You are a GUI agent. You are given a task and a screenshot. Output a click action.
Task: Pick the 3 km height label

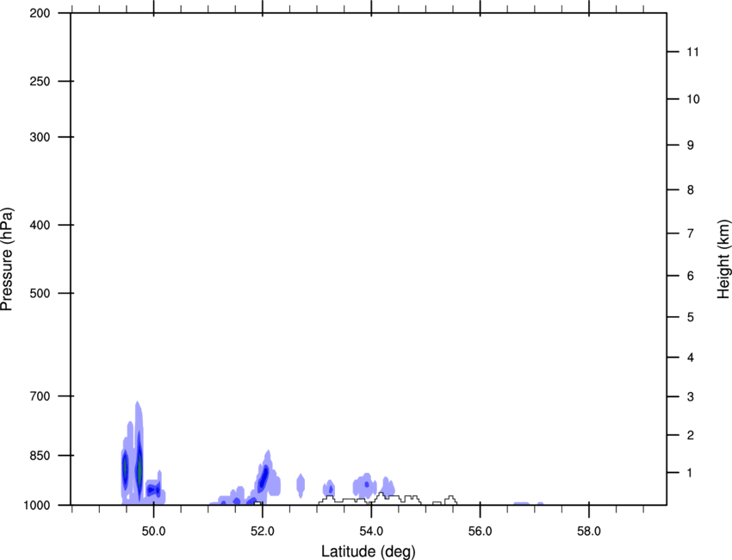(691, 397)
